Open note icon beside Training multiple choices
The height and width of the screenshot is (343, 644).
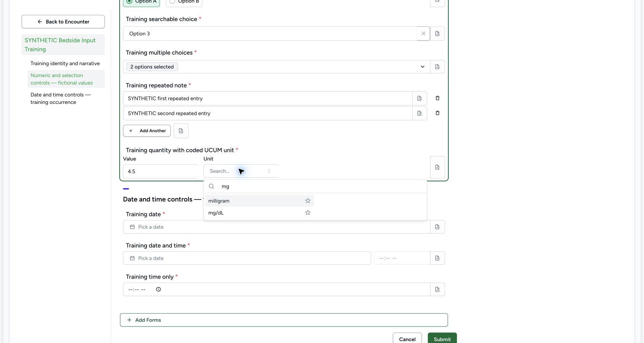(438, 67)
